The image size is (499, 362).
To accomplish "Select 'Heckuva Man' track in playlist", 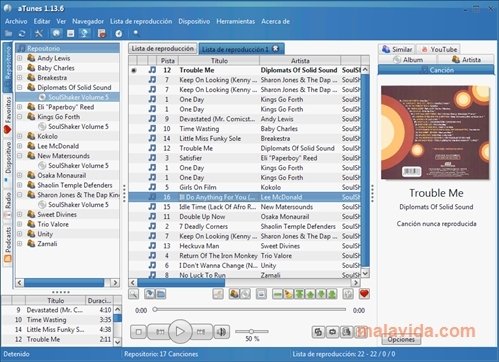I will pyautogui.click(x=245, y=246).
